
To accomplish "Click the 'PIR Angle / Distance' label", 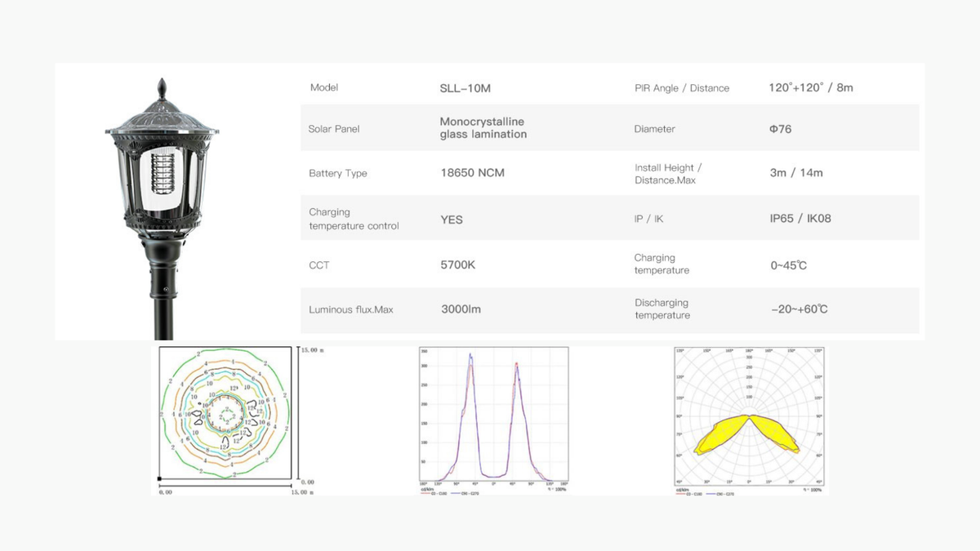I will click(x=682, y=88).
